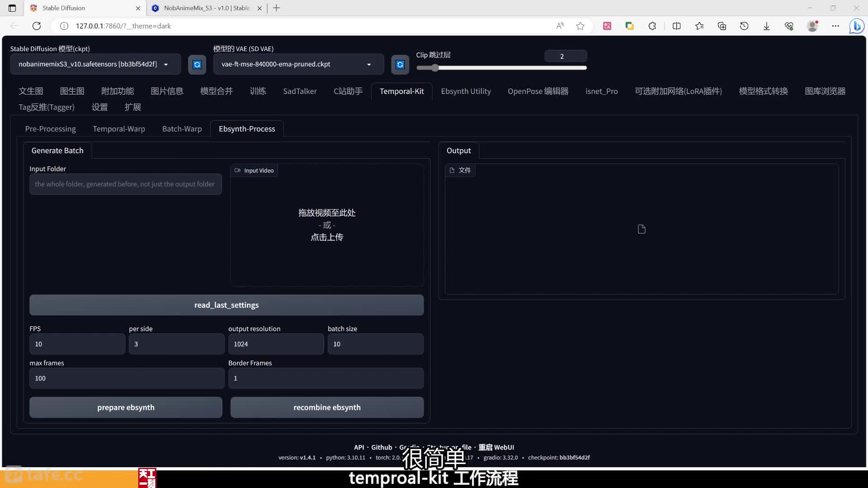Adjust the Clip skip slider
The image size is (868, 488).
coord(501,68)
